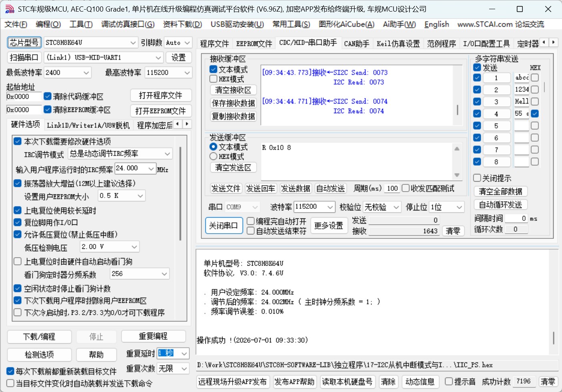Viewport: 562px width, 392px height.
Task: Toggle 振荡器放大增益 checkbox
Action: 18,183
